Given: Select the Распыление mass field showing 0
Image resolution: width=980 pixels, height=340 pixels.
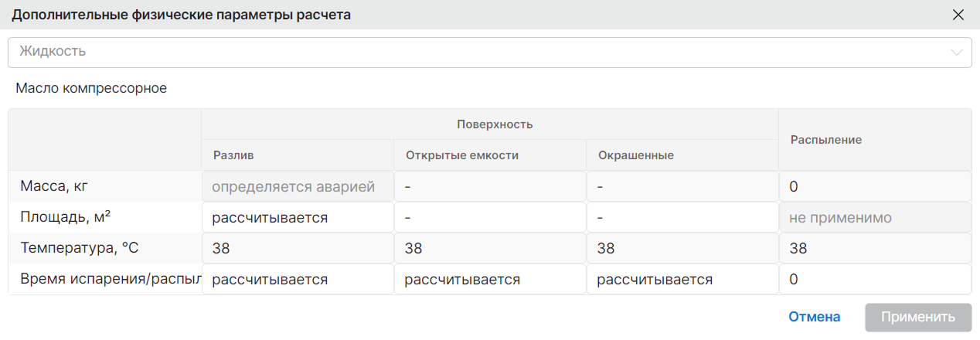Looking at the screenshot, I should coord(875,186).
